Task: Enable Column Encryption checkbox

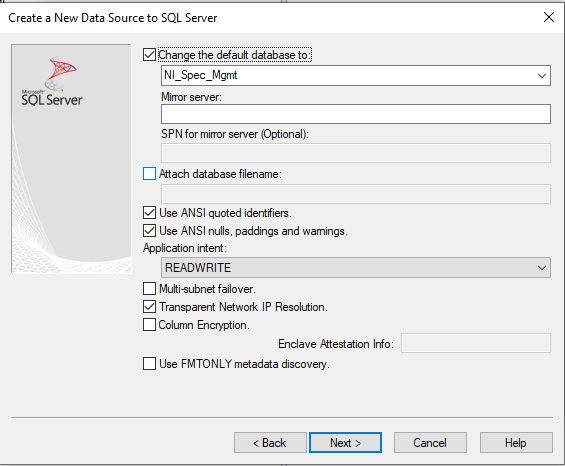Action: point(150,325)
